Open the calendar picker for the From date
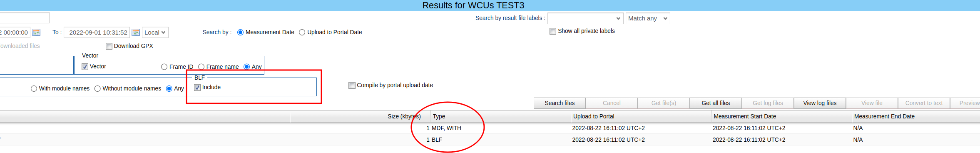 coord(37,33)
